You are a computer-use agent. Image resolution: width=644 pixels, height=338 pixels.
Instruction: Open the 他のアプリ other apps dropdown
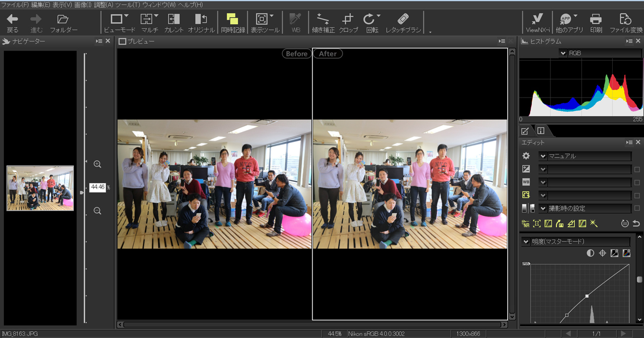click(x=575, y=16)
